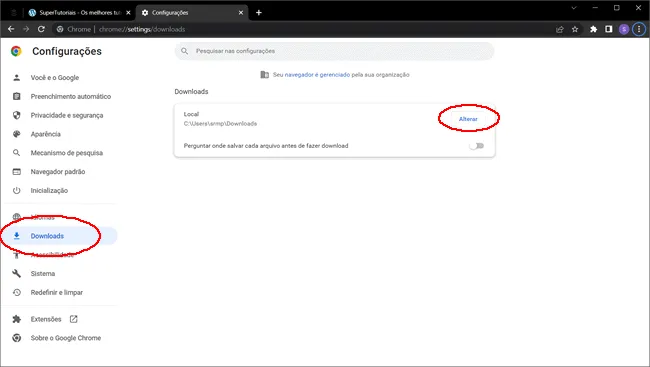This screenshot has height=367, width=650.
Task: Click the puzzle icon beside Extensões
Action: tap(17, 319)
